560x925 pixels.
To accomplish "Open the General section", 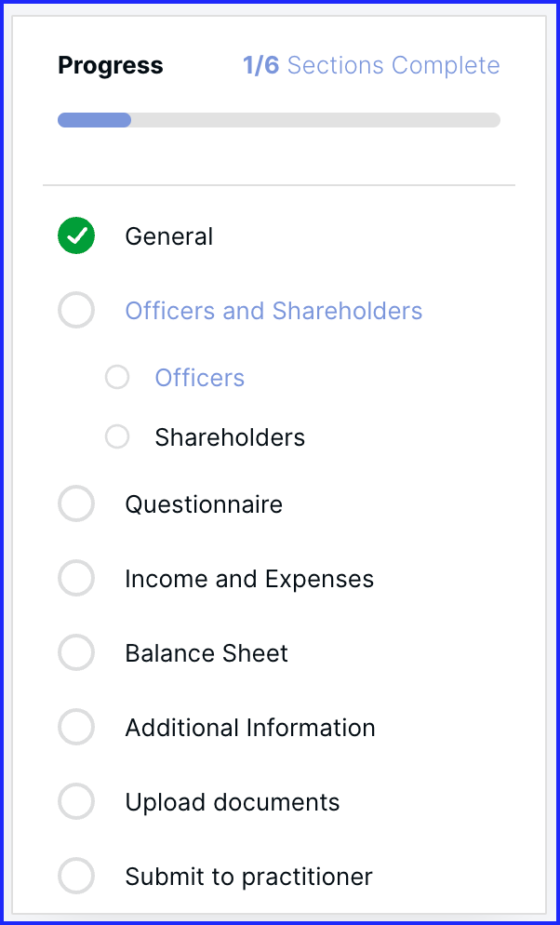I will coord(169,236).
